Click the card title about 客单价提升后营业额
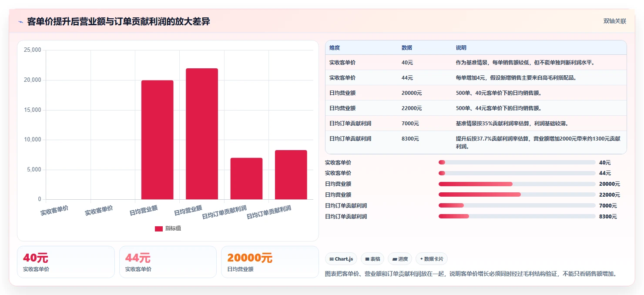644x295 pixels. [x=118, y=21]
